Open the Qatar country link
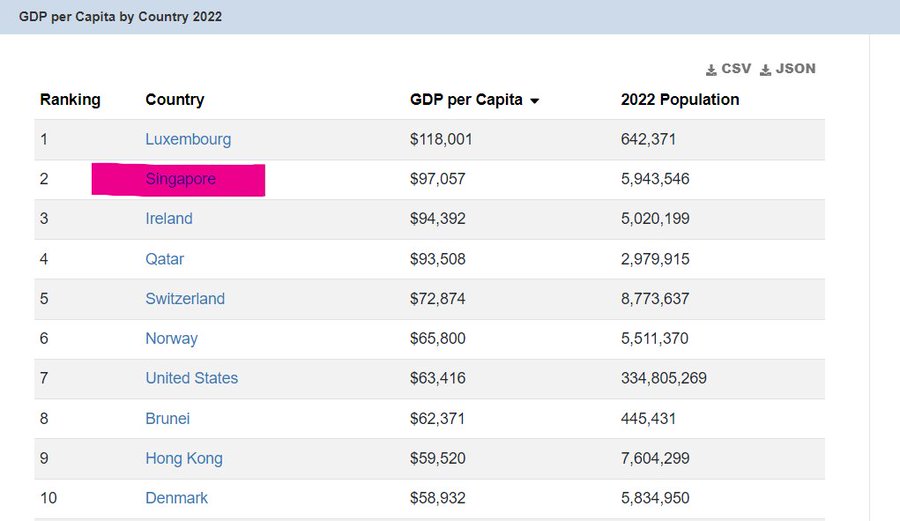Screen dimensions: 900x521 [x=165, y=259]
